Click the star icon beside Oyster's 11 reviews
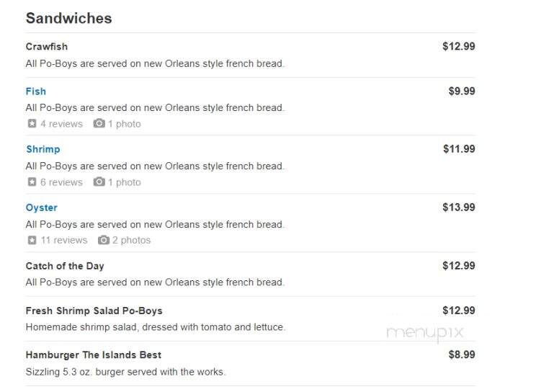 [x=32, y=240]
